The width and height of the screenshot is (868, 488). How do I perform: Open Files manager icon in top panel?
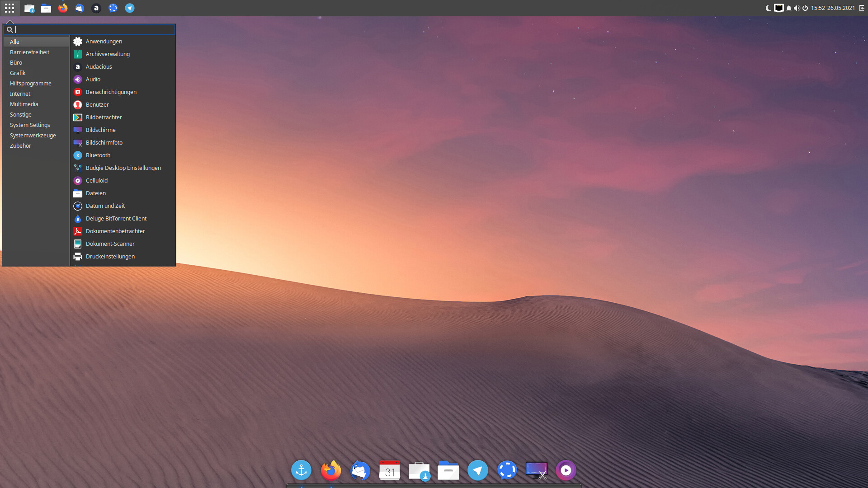46,8
